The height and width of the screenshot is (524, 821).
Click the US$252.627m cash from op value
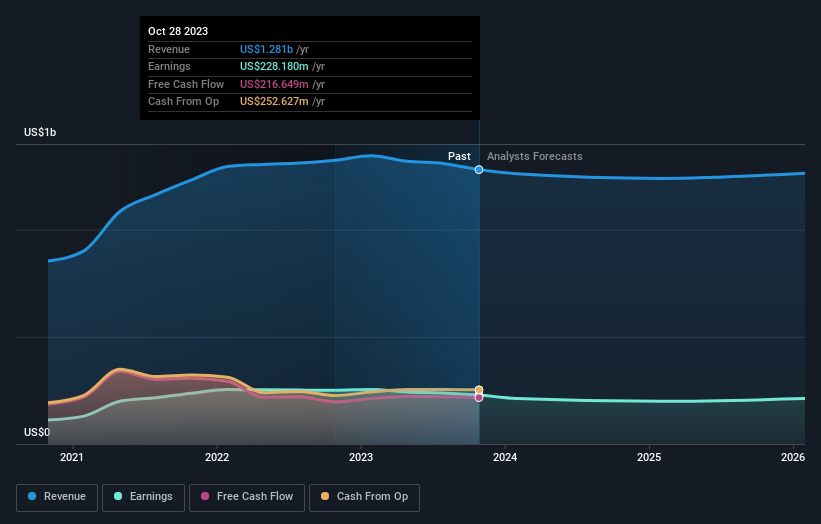(x=274, y=102)
